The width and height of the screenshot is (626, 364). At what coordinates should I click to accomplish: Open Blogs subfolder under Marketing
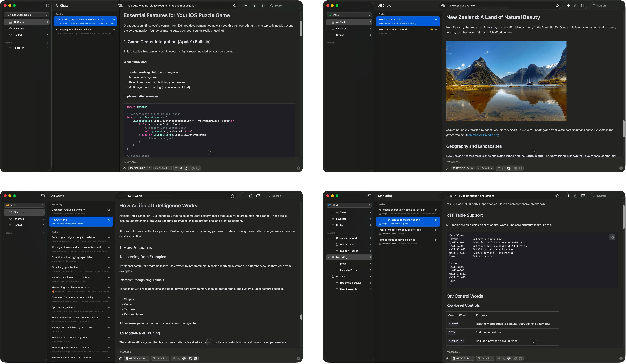pos(349,264)
